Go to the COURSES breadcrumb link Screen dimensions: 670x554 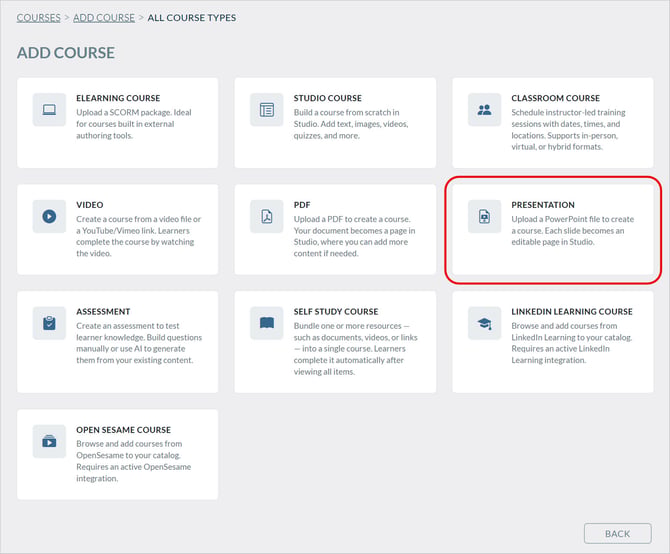(38, 18)
